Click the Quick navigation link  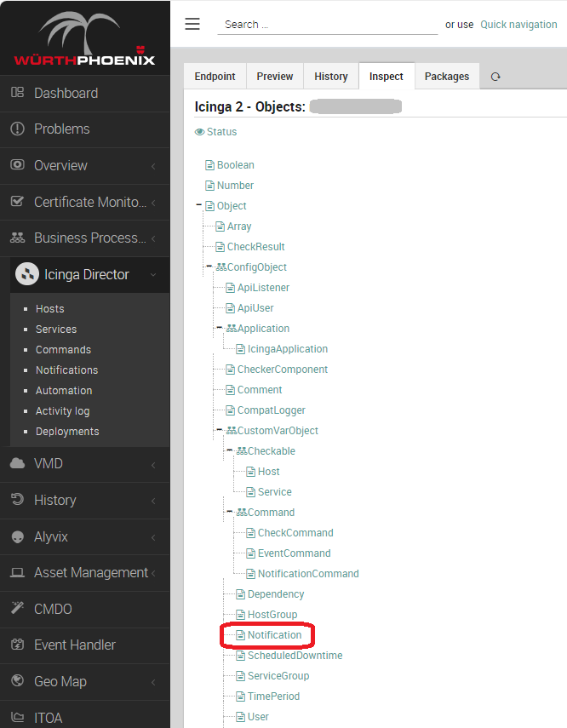(x=518, y=24)
